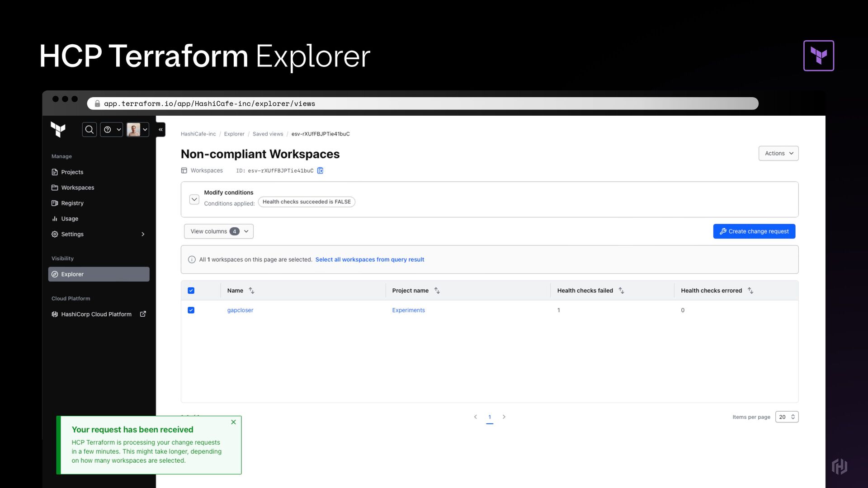The width and height of the screenshot is (868, 488).
Task: Dismiss the request received notification
Action: click(233, 422)
